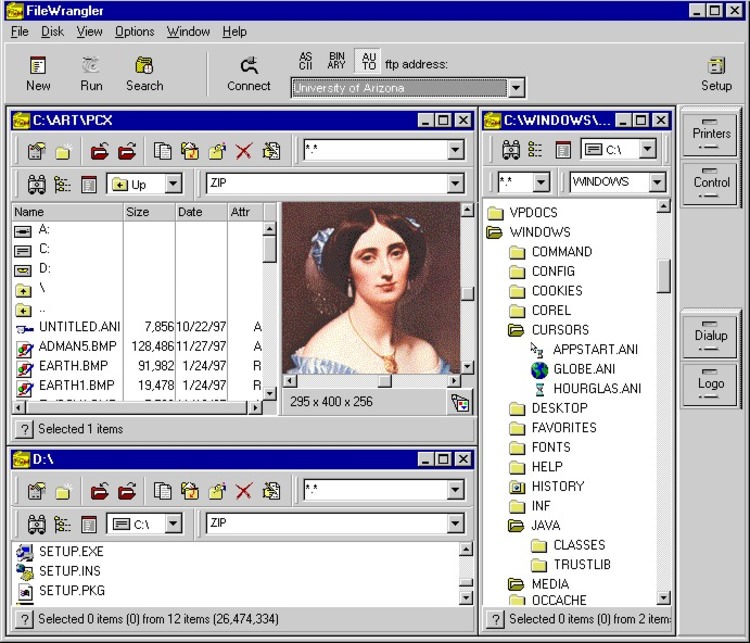This screenshot has width=750, height=643.
Task: Select the JAVA folder in tree
Action: (x=546, y=526)
